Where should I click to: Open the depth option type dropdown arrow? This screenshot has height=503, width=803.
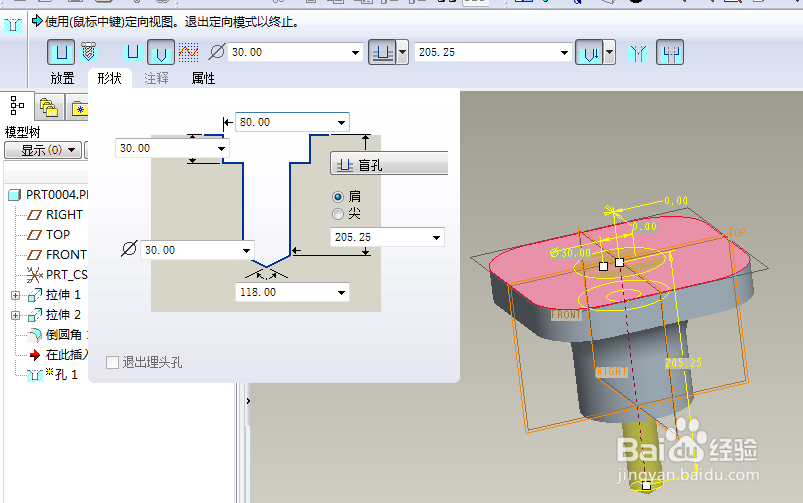403,52
